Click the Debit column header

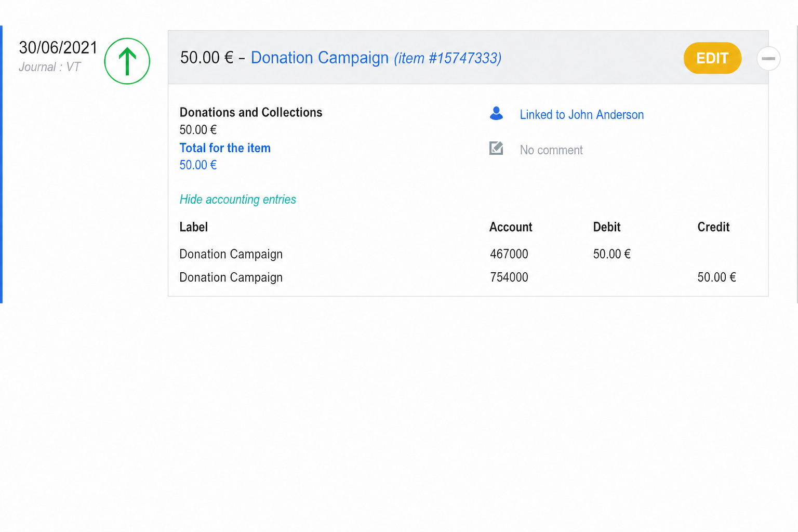point(607,227)
